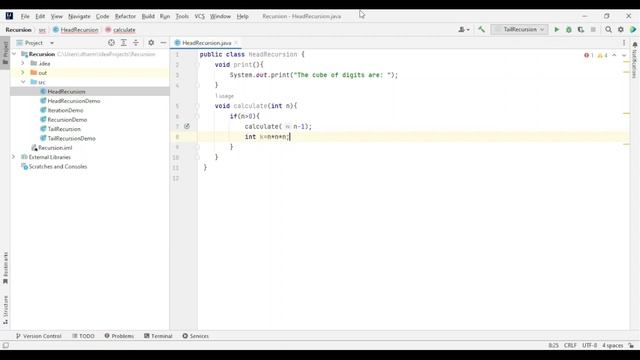Open the Terminal tool window
This screenshot has width=640, height=360.
pos(158,336)
